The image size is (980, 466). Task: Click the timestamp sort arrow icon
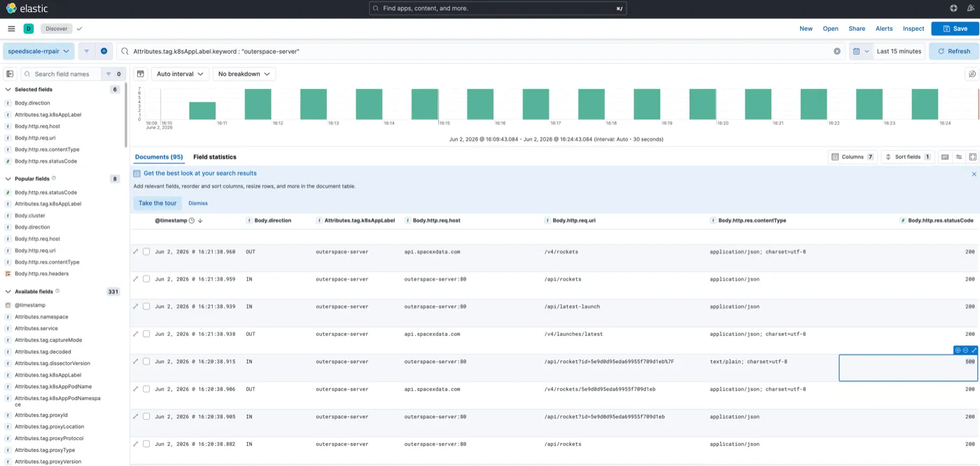[200, 221]
